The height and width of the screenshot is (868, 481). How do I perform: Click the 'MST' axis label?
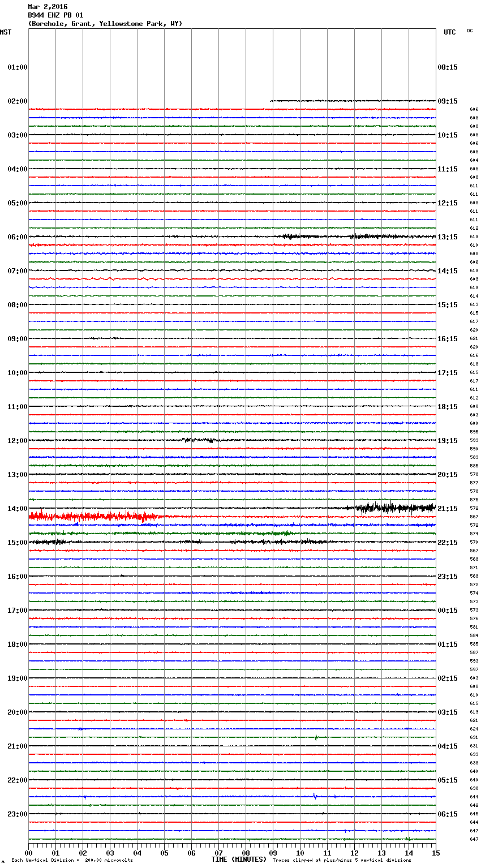(x=6, y=32)
